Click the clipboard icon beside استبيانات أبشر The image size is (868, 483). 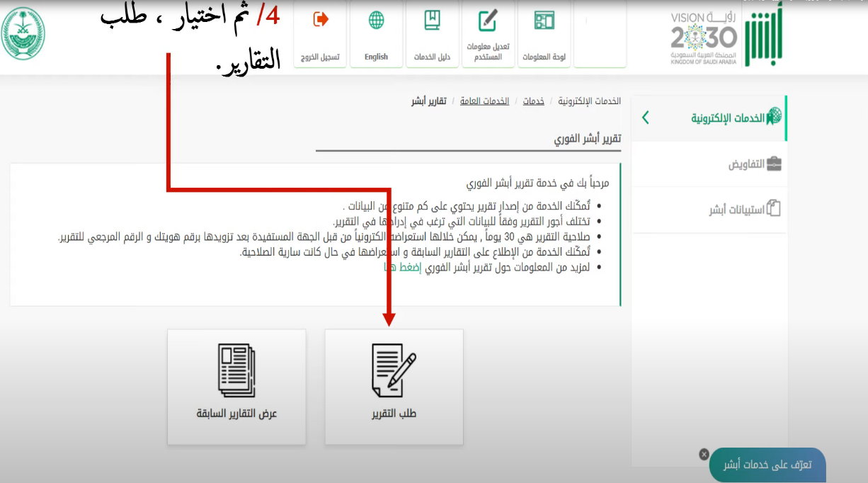pyautogui.click(x=775, y=210)
